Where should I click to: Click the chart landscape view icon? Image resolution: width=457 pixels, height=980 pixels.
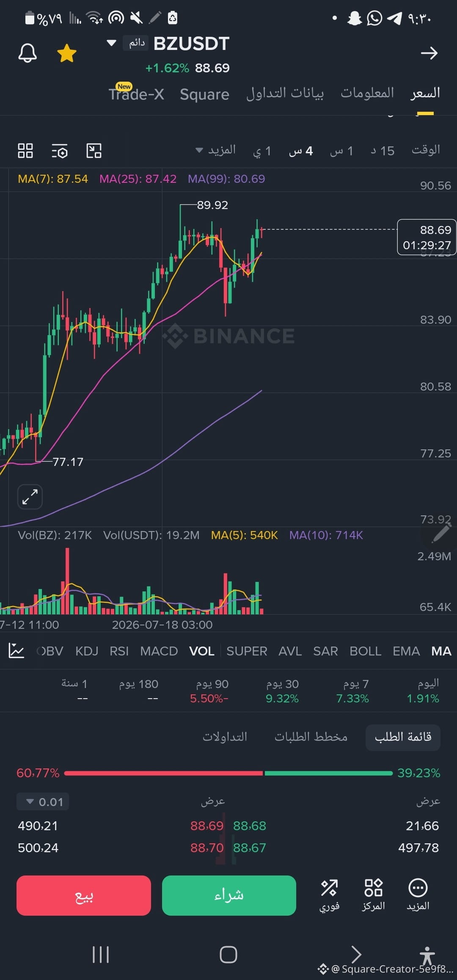(x=94, y=151)
